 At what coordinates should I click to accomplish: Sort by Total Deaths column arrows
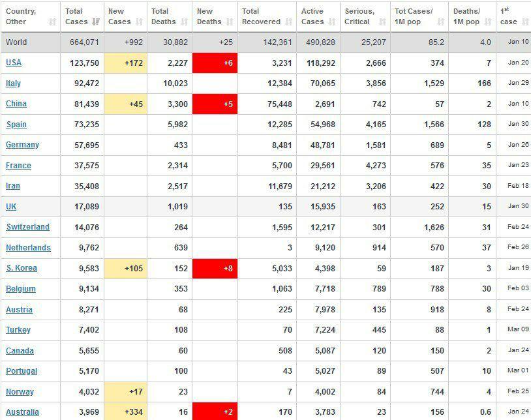pyautogui.click(x=184, y=22)
